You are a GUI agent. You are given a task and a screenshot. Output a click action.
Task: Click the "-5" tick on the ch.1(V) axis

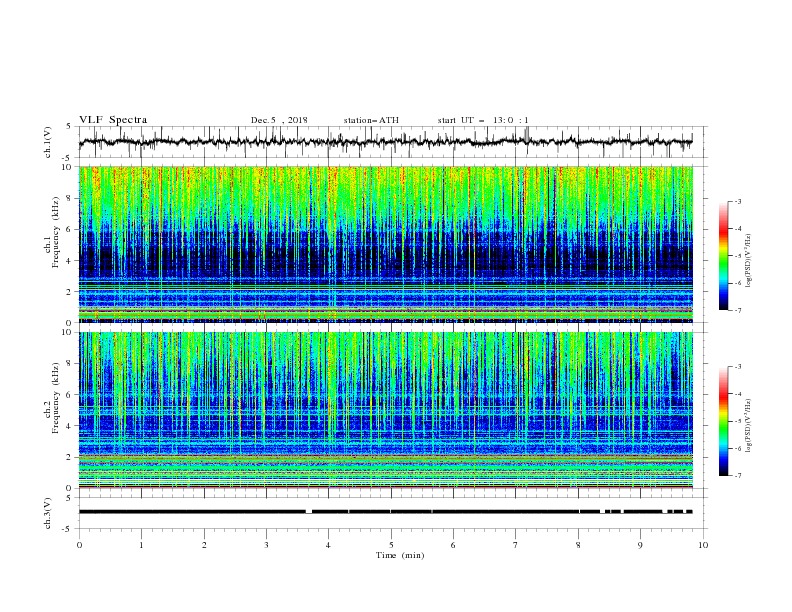click(x=68, y=158)
